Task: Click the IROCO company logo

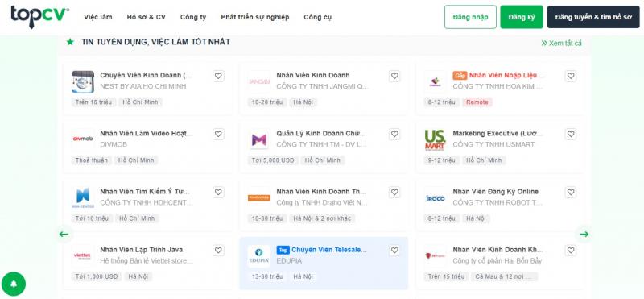Action: pyautogui.click(x=435, y=197)
